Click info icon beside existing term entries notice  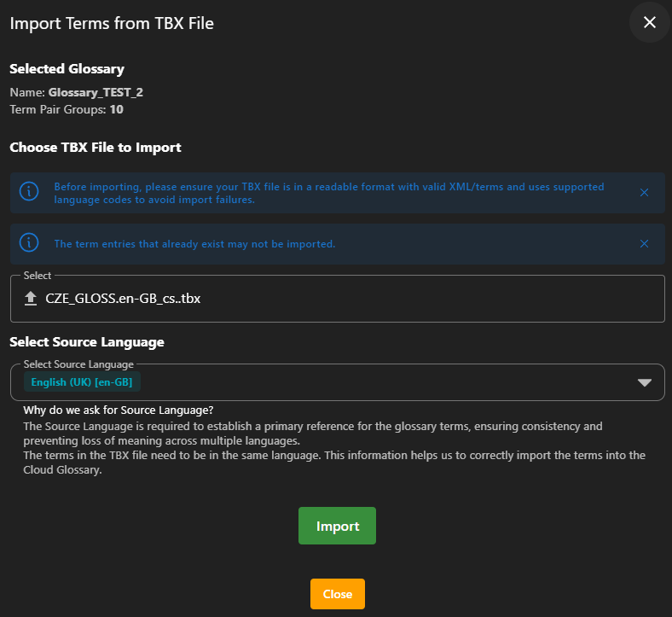coord(29,243)
